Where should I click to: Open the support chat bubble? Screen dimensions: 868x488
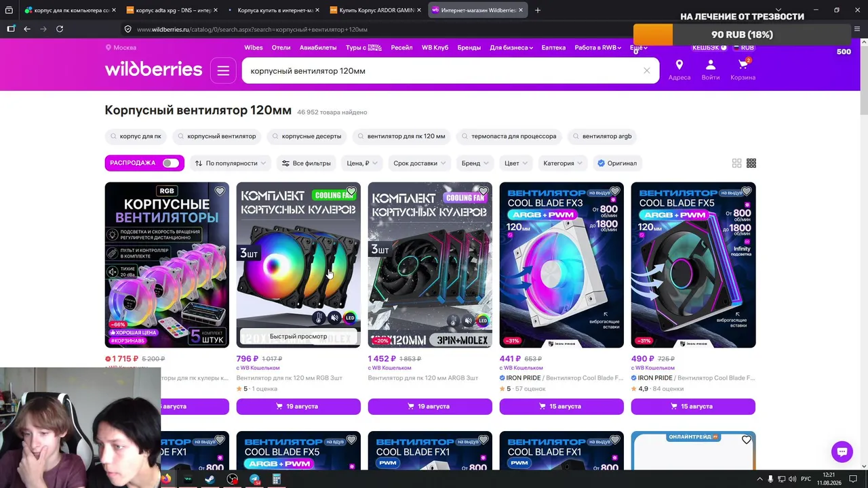pos(842,451)
